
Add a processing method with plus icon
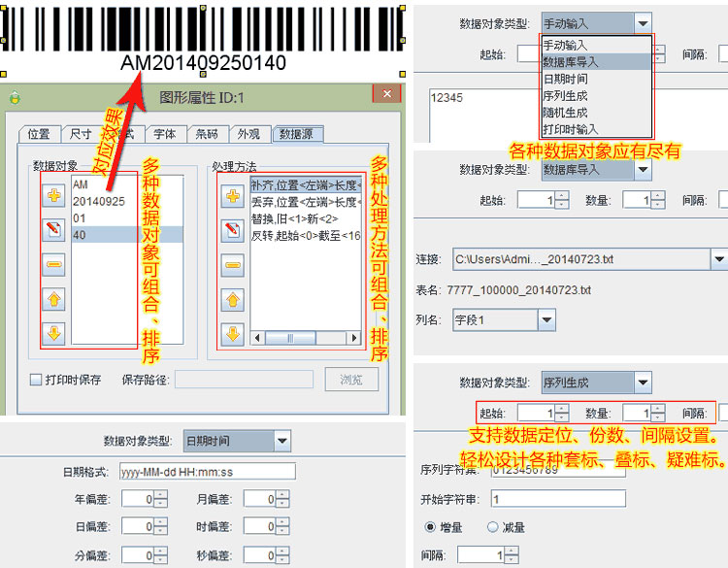tap(232, 195)
